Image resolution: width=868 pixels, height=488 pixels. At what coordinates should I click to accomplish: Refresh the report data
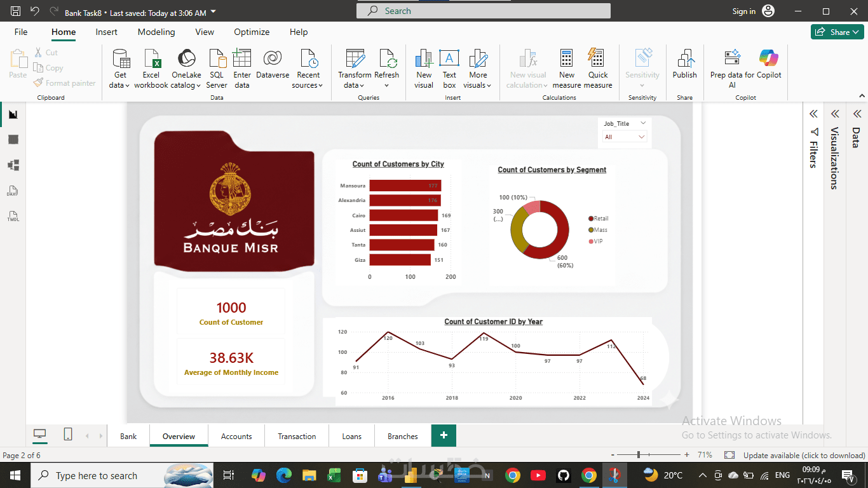tap(387, 69)
